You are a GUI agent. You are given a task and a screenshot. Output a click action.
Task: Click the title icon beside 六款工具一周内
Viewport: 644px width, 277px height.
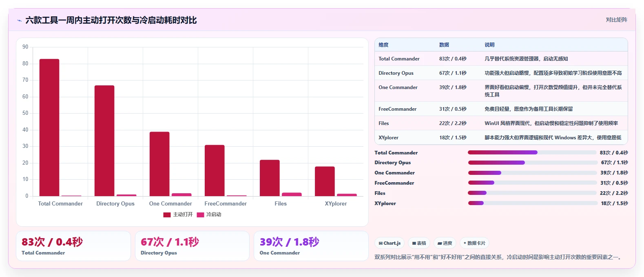coord(19,20)
